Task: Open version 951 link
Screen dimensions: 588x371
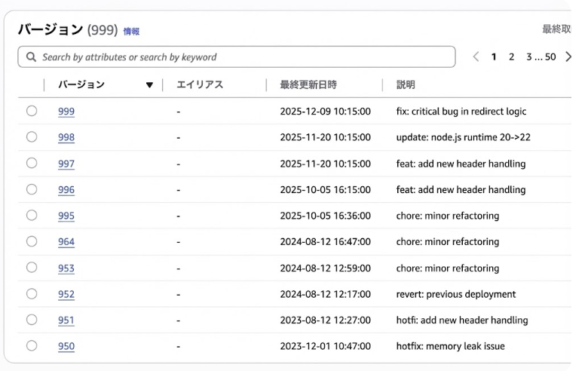Action: tap(66, 320)
